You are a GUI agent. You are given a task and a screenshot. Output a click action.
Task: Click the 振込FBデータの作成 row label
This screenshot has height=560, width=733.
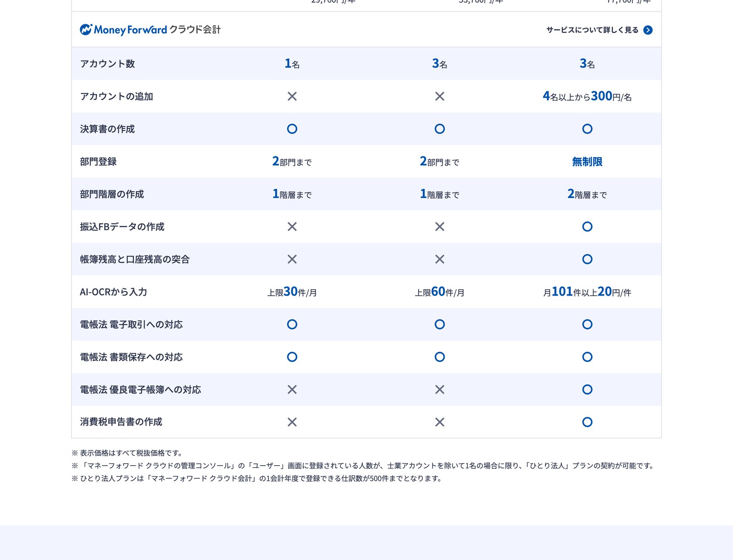pyautogui.click(x=122, y=227)
